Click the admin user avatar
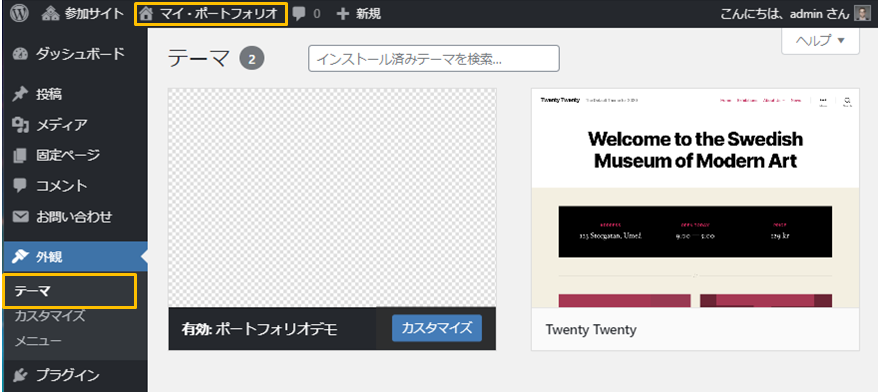Viewport: 878px width, 392px height. click(862, 14)
